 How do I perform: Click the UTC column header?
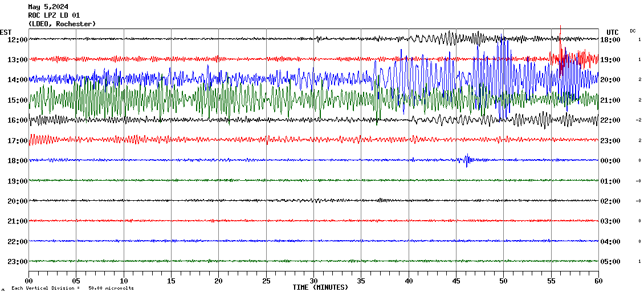[x=612, y=32]
